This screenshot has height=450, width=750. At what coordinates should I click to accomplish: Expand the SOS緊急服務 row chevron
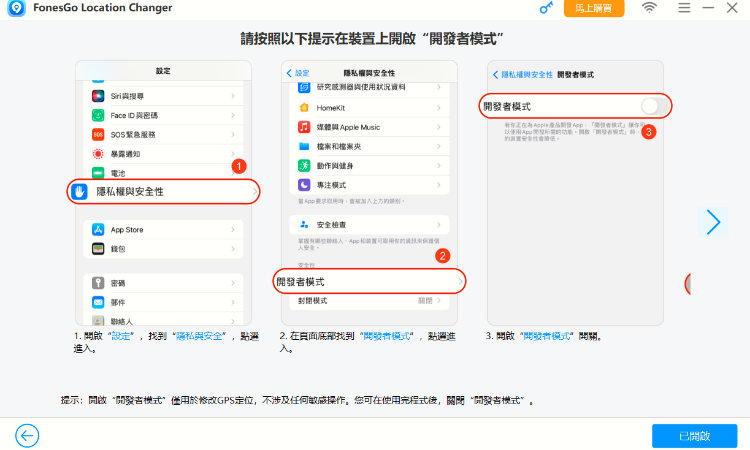(x=233, y=135)
